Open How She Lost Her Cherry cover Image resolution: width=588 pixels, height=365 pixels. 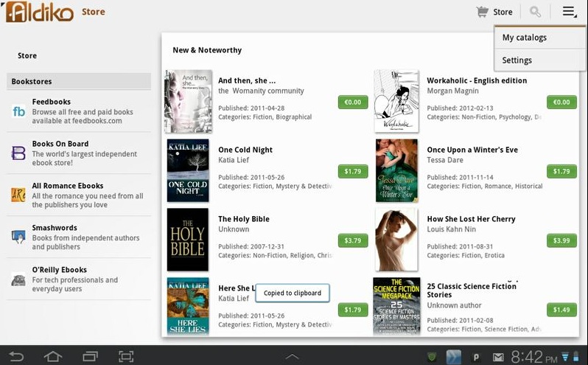click(x=396, y=240)
